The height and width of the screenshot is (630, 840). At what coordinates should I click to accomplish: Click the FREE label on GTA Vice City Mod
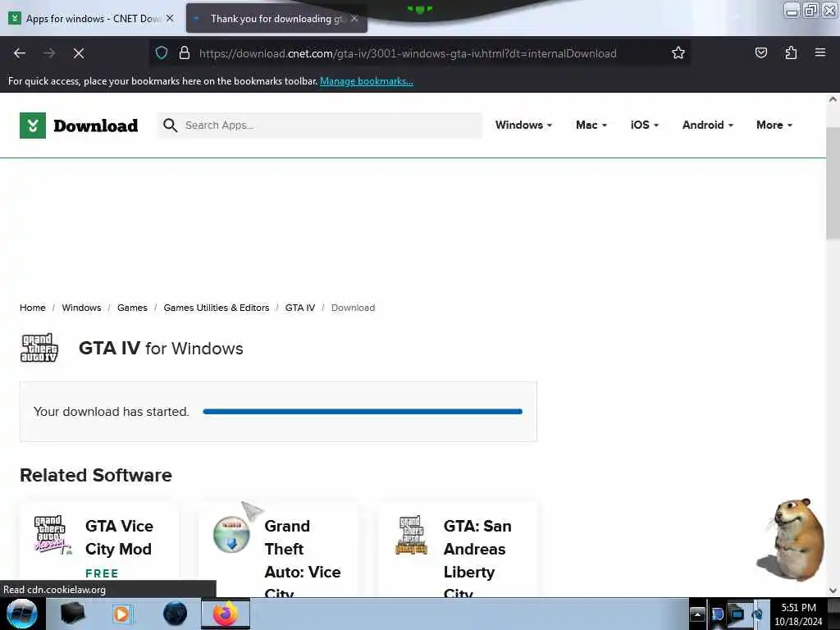tap(102, 573)
